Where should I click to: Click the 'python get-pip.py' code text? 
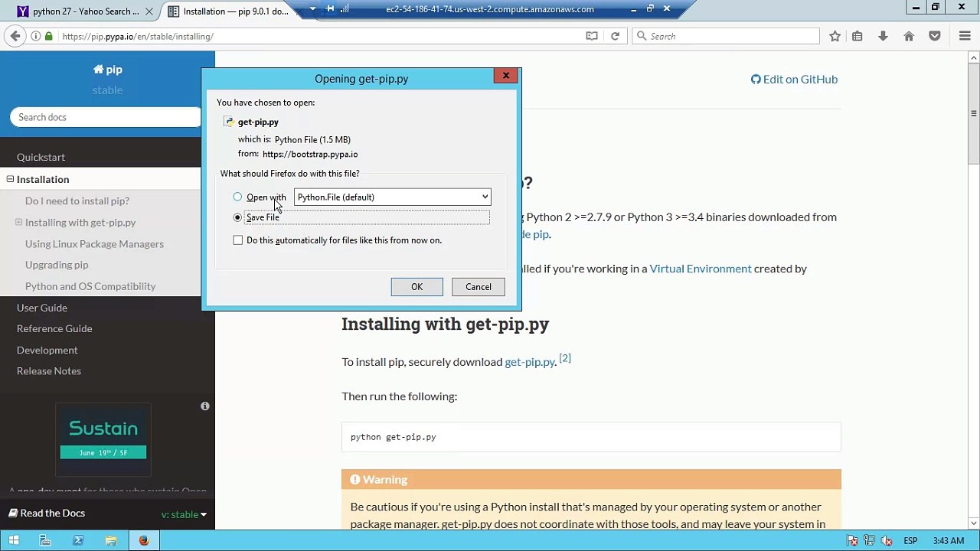394,437
